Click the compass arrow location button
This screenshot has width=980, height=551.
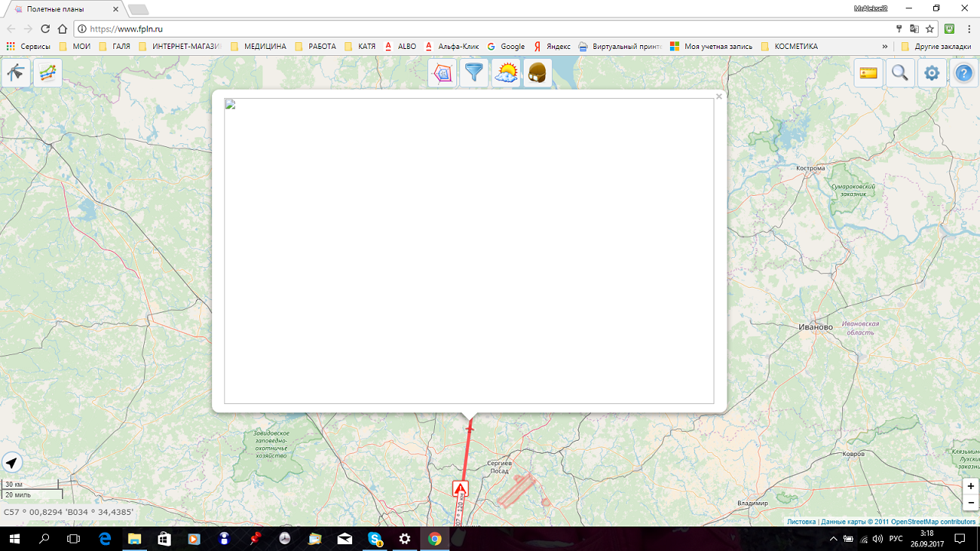click(x=11, y=463)
